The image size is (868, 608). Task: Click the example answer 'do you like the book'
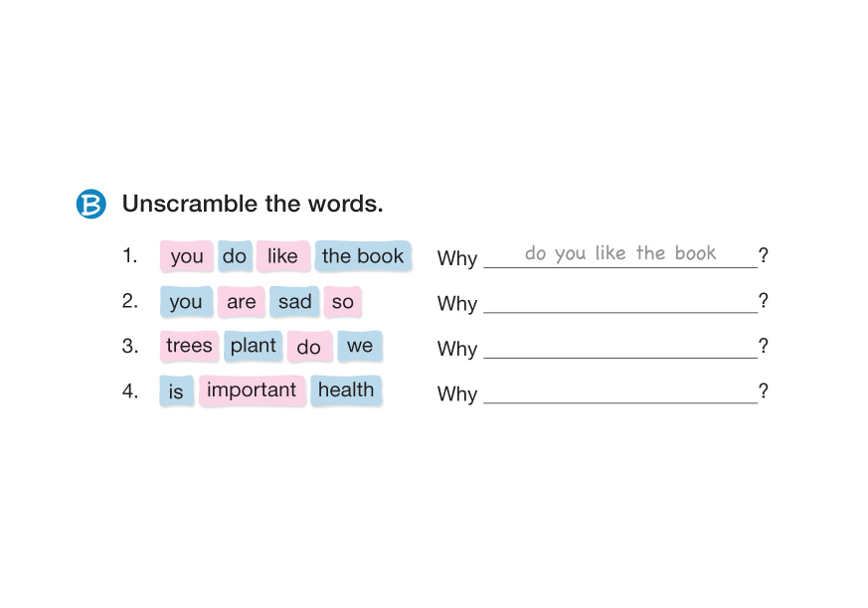(x=620, y=253)
